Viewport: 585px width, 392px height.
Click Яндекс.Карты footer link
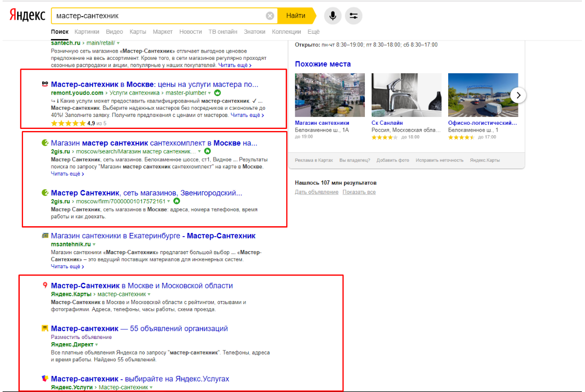click(485, 160)
